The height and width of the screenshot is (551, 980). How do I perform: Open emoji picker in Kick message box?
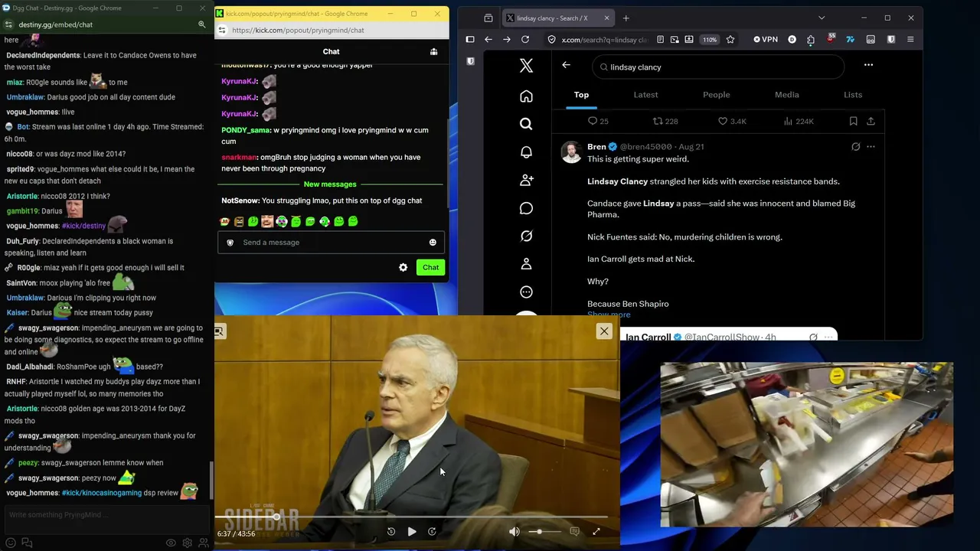point(433,243)
